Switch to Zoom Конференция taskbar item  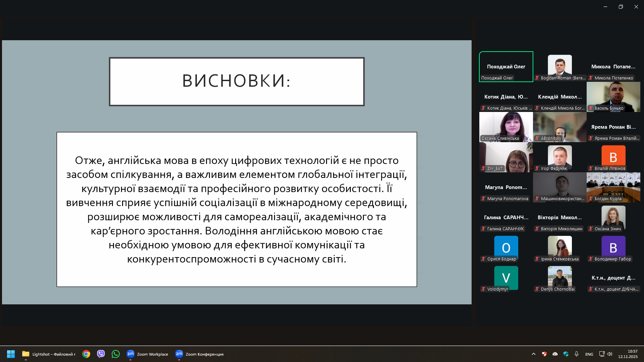[x=199, y=354]
